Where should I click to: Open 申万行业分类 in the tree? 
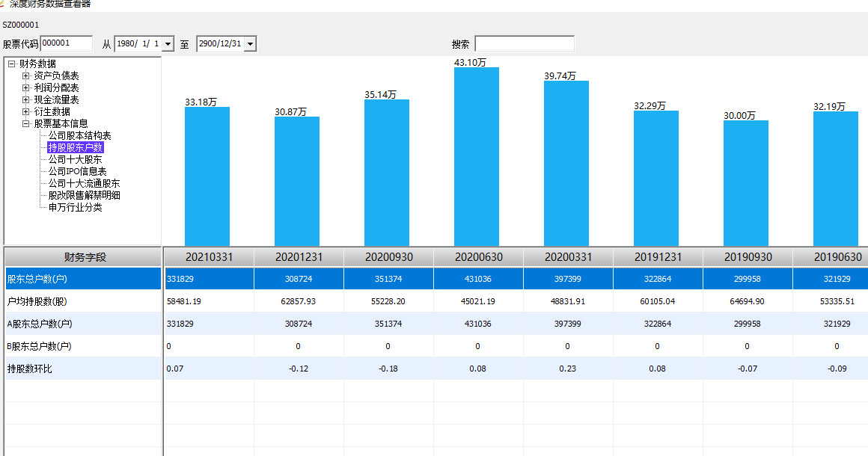pyautogui.click(x=76, y=208)
